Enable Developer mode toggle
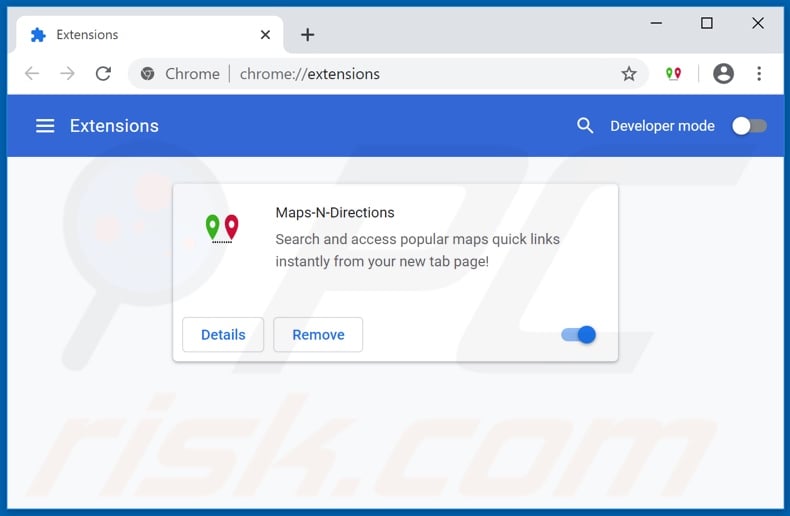Screen dimensions: 790x516 point(749,126)
